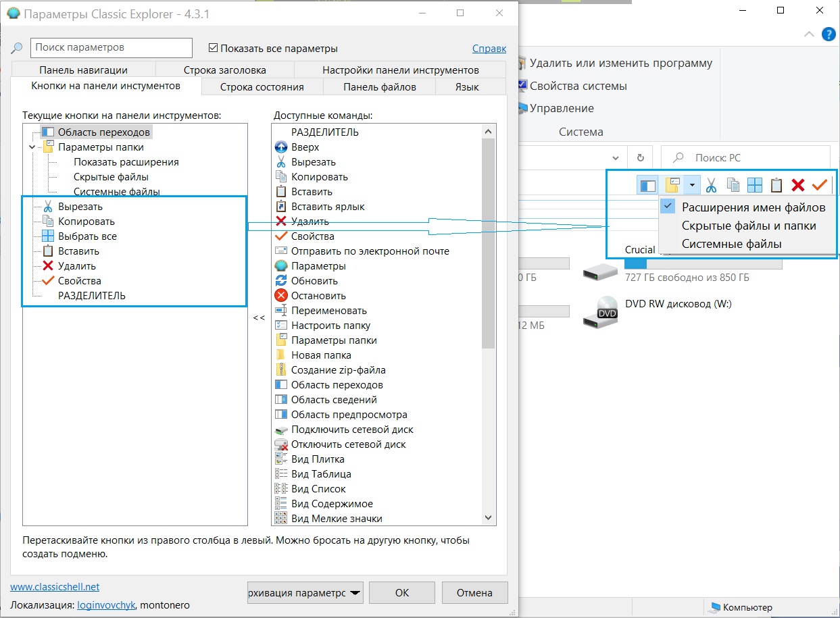Select Вырезать scissors icon in available commands list
The width and height of the screenshot is (840, 618).
tap(281, 162)
